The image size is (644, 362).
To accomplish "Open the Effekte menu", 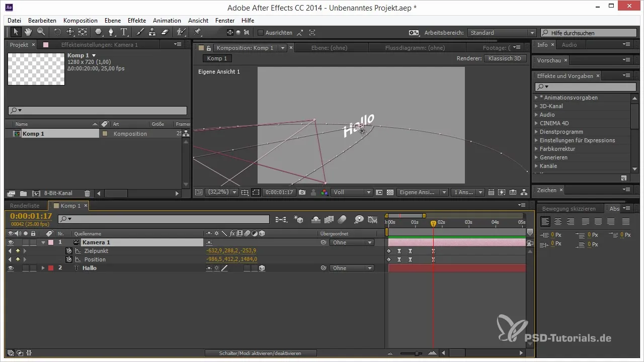I will tap(137, 21).
